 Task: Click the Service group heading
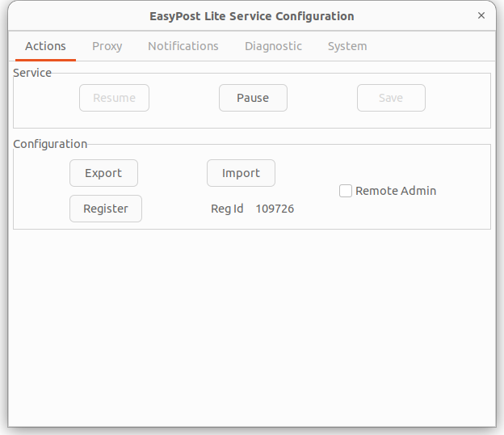32,73
